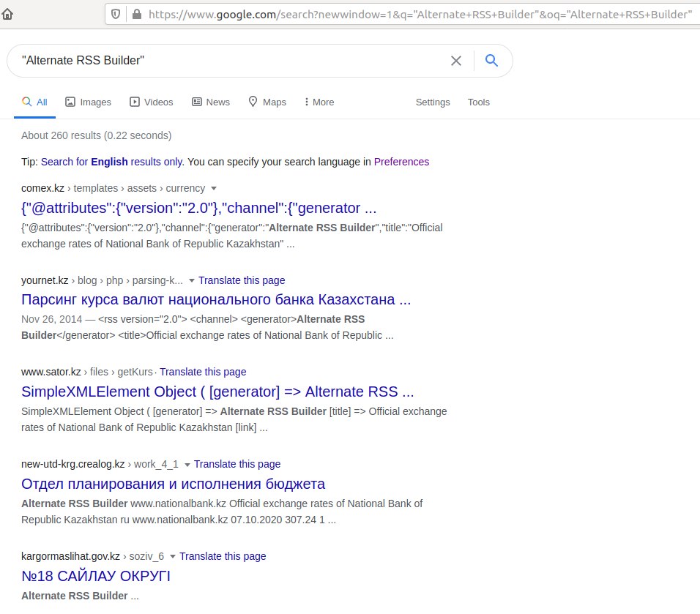Switch to the Videos tab
This screenshot has width=700, height=614.
pyautogui.click(x=152, y=102)
